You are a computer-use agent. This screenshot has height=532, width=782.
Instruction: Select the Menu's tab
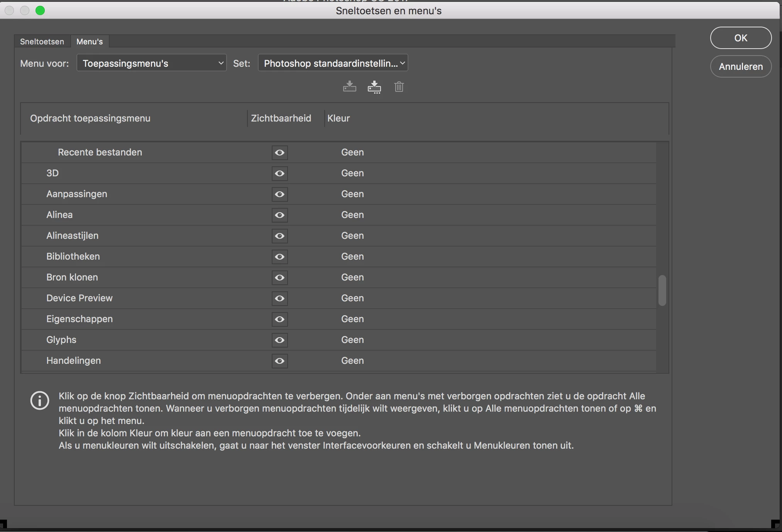[x=90, y=42]
